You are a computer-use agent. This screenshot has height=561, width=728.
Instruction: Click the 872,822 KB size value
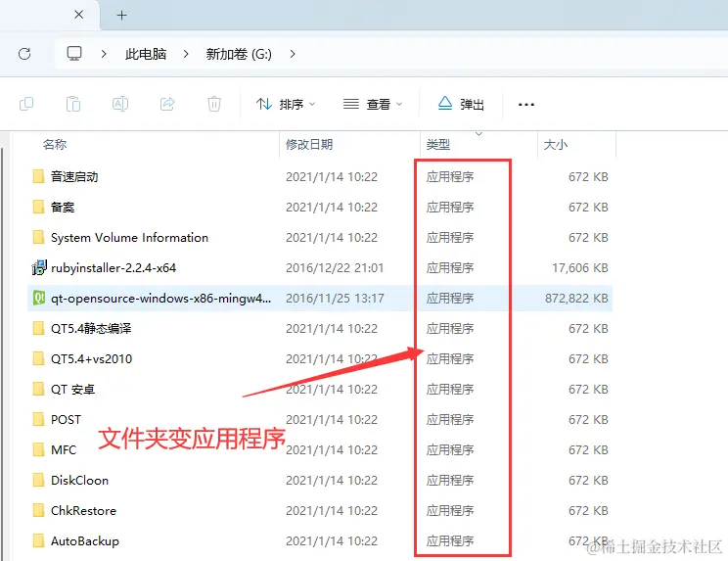tap(576, 299)
